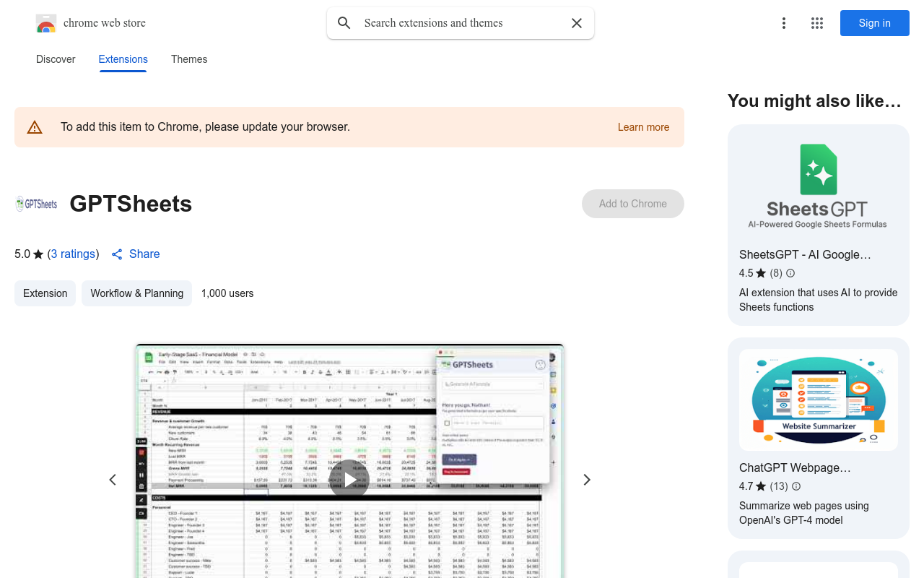Open the Workflow & Planning category

136,293
